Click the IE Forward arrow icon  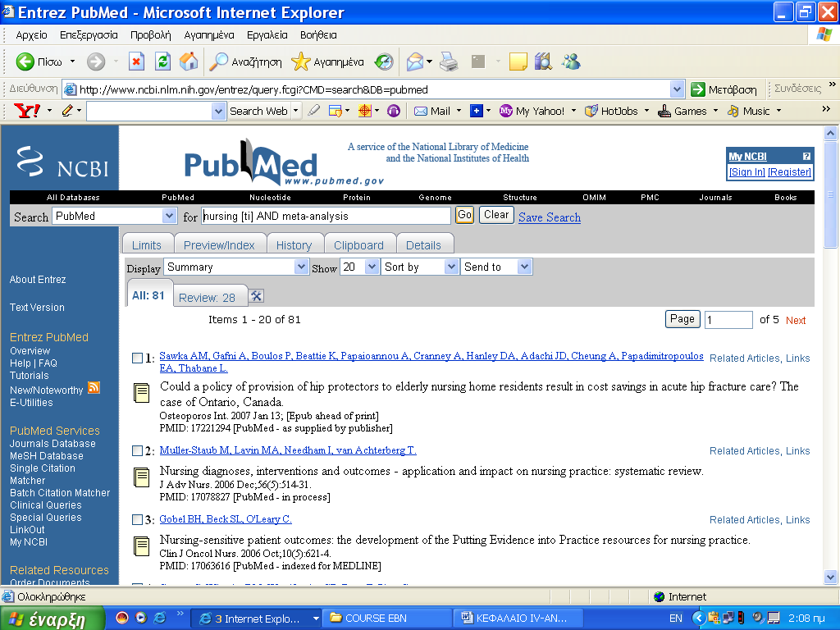pos(96,62)
